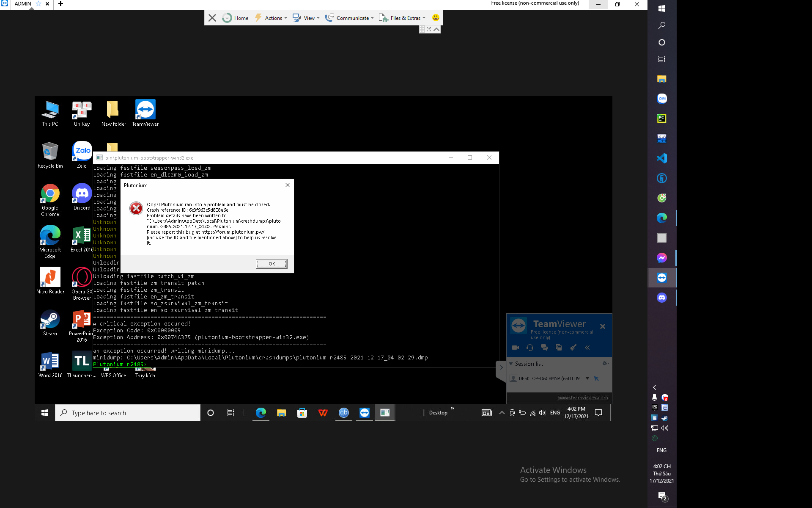Open the Communicate menu
Viewport: 812px width, 508px height.
(x=349, y=18)
